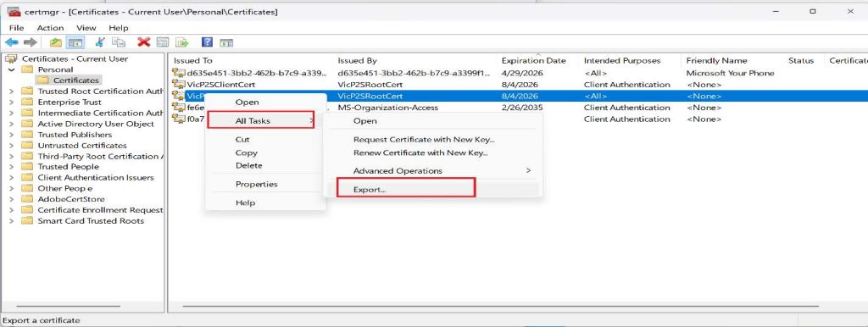Expand the Smart Card Trusted Roots node

pyautogui.click(x=12, y=221)
